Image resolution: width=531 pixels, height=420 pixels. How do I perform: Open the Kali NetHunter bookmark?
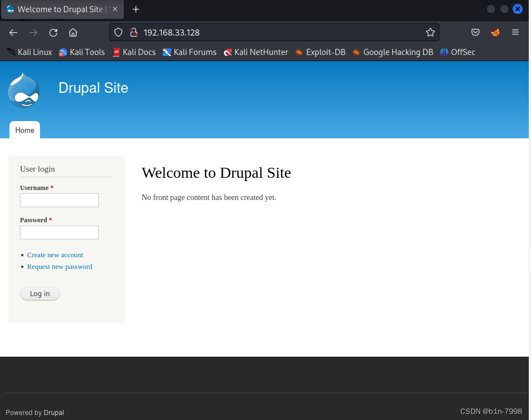pyautogui.click(x=256, y=52)
